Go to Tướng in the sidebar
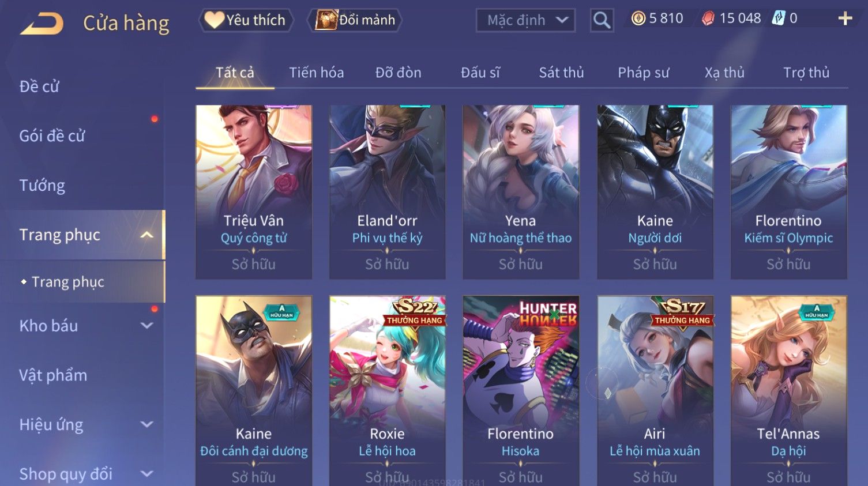 tap(42, 186)
